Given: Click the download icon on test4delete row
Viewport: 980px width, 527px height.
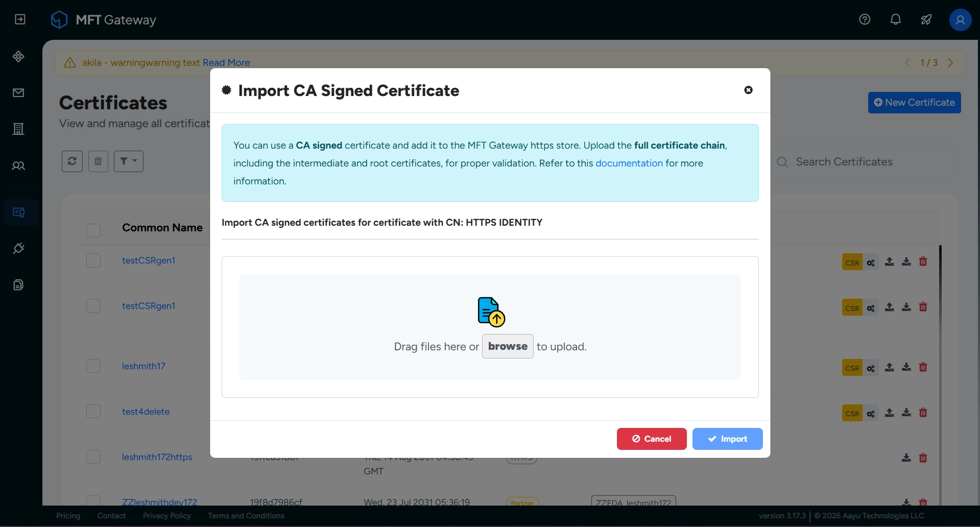Looking at the screenshot, I should 906,413.
